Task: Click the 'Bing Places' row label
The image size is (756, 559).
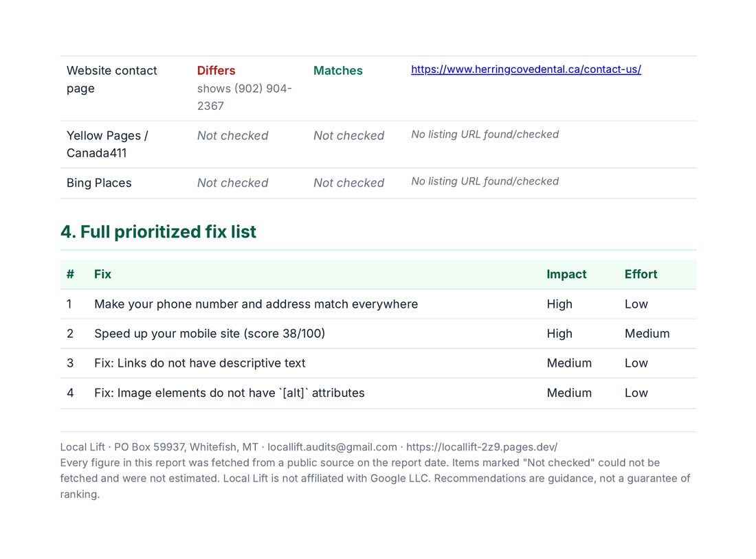Action: (99, 183)
